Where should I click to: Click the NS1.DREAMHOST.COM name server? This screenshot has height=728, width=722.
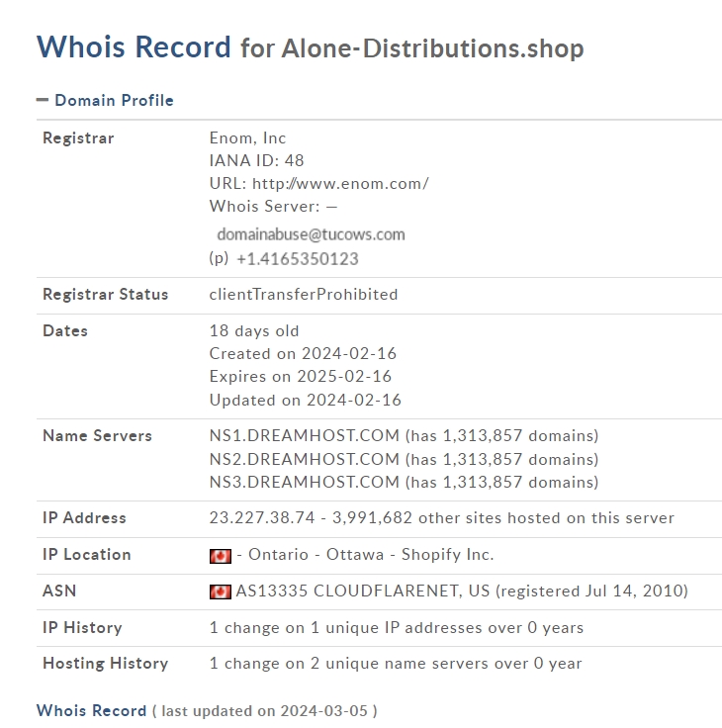pyautogui.click(x=304, y=436)
